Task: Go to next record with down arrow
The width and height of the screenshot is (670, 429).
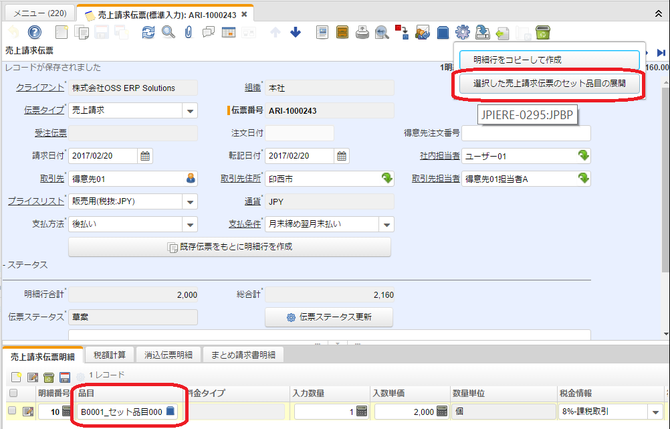Action: [295, 32]
